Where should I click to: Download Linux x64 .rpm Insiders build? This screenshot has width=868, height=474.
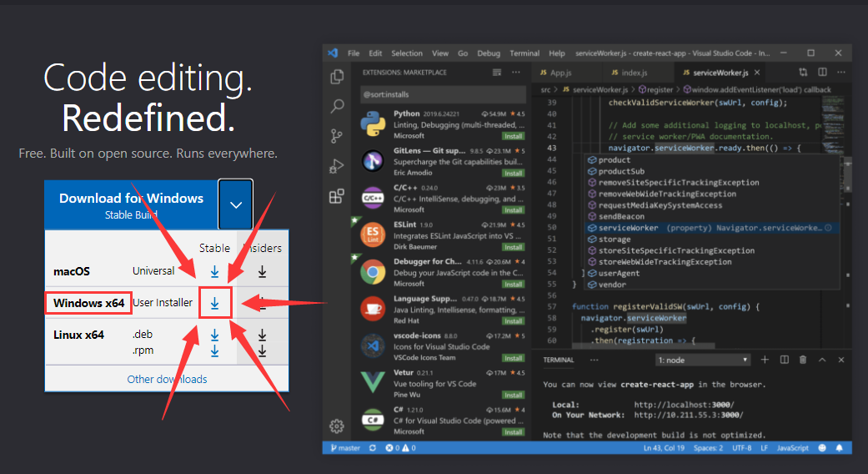tap(263, 350)
